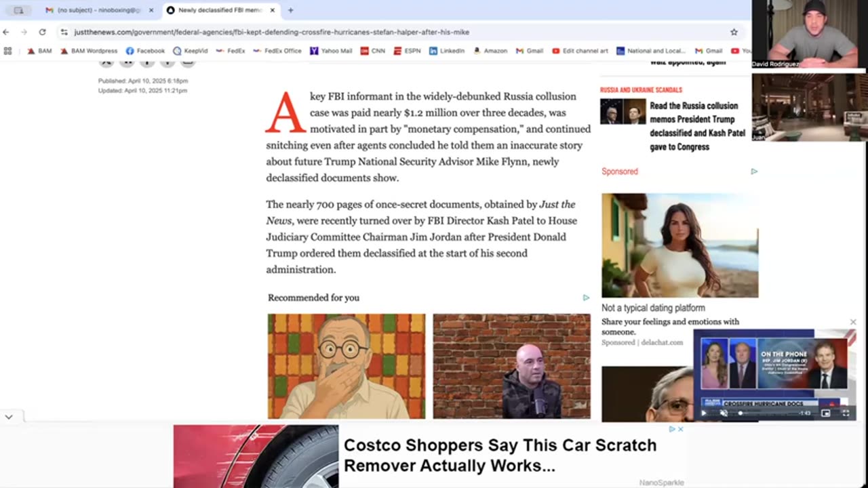The image size is (868, 488).
Task: Reload the page with refresh icon
Action: point(42,32)
